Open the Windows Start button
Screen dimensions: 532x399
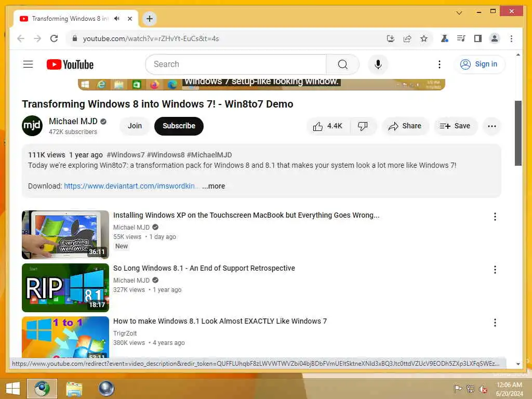(x=13, y=389)
